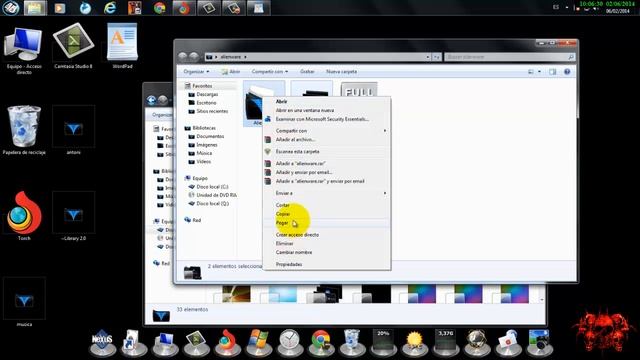Select the WordPad desktop icon
This screenshot has width=640, height=360.
(122, 46)
